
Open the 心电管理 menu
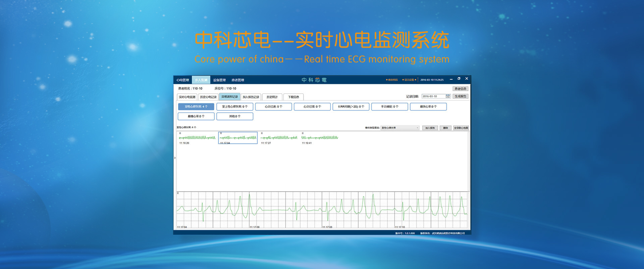[183, 80]
